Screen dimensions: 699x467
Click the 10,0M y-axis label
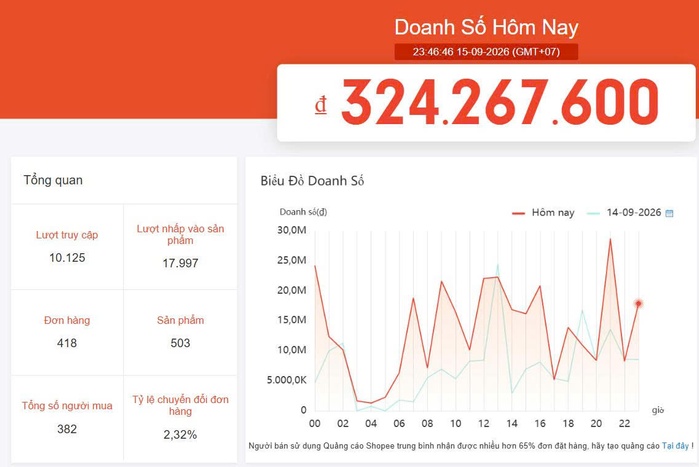292,350
